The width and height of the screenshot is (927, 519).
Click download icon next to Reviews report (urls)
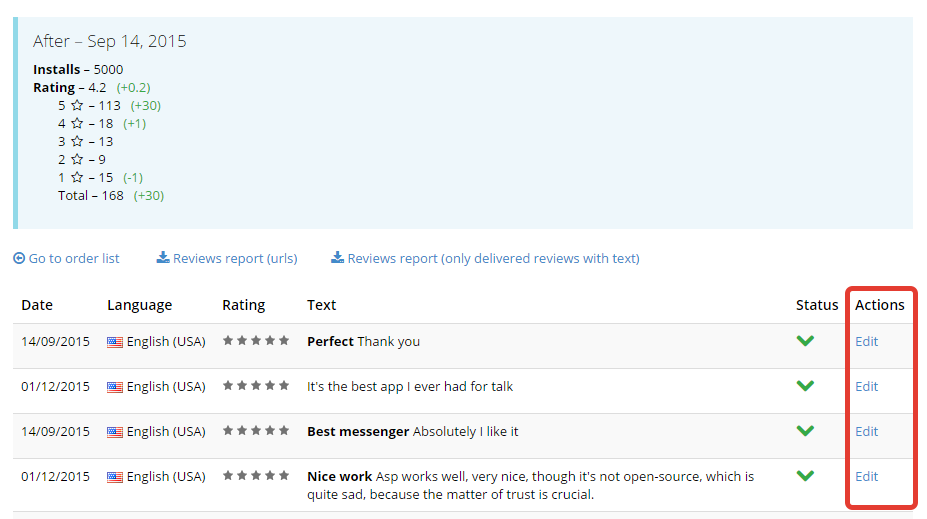(x=163, y=257)
